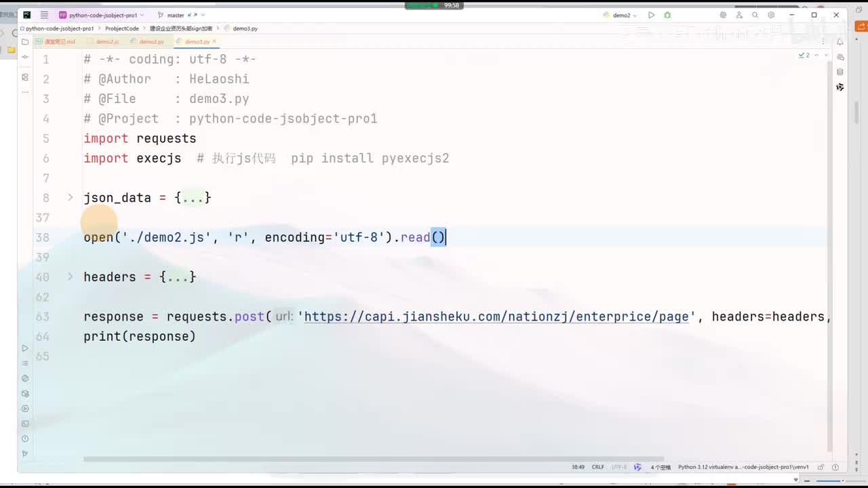Screen dimensions: 868x488
Task: Open the demo2 run configuration dropdown
Action: 620,15
